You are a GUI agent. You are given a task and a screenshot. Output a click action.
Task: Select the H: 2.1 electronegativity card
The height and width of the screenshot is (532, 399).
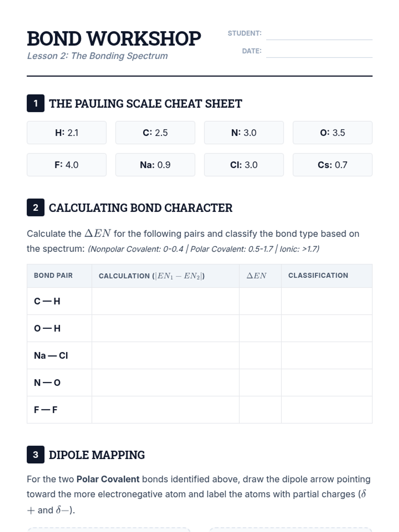pyautogui.click(x=66, y=133)
